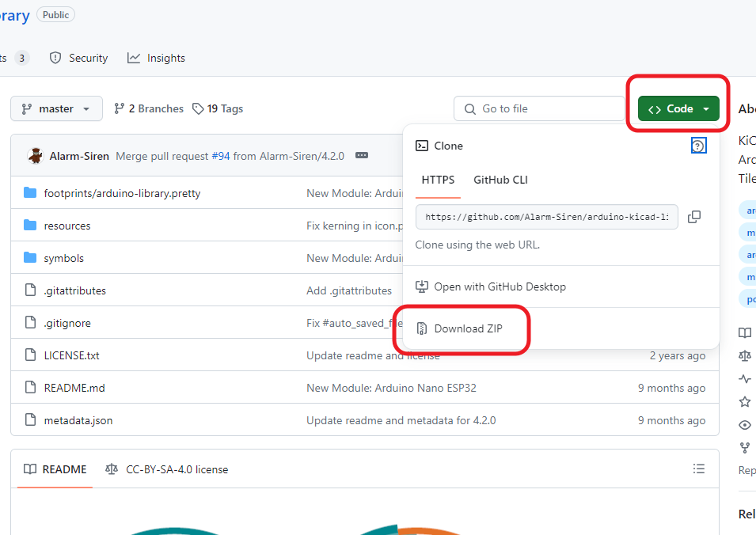The width and height of the screenshot is (756, 535).
Task: Click the folder icon beside symbols
Action: [30, 257]
